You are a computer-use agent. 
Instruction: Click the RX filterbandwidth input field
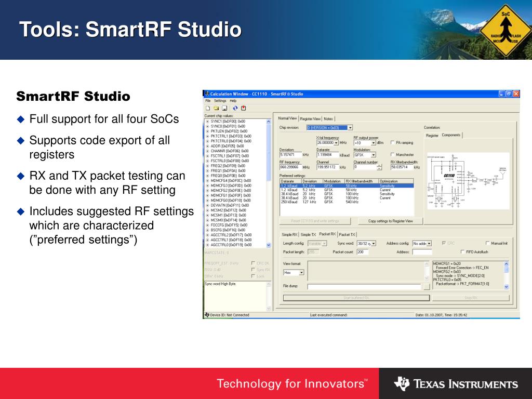(402, 167)
